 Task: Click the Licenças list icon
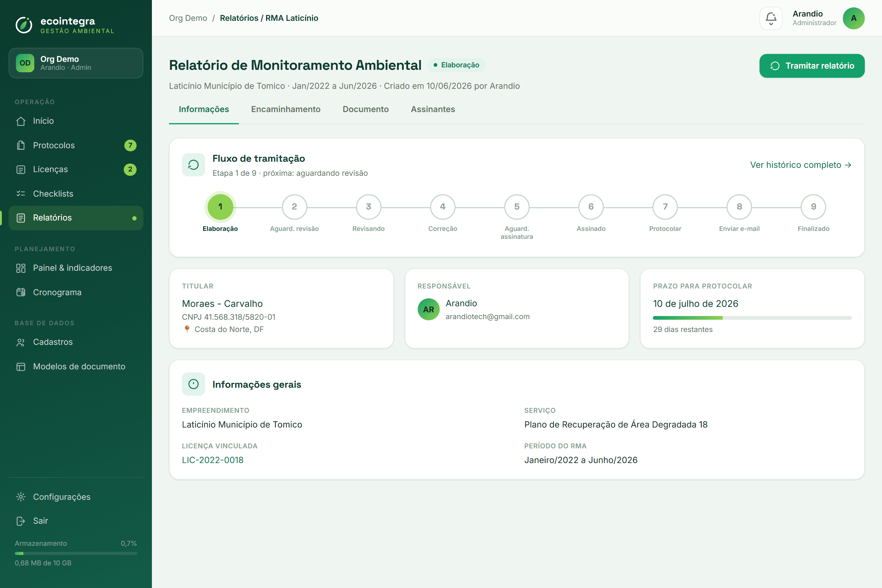(x=21, y=169)
